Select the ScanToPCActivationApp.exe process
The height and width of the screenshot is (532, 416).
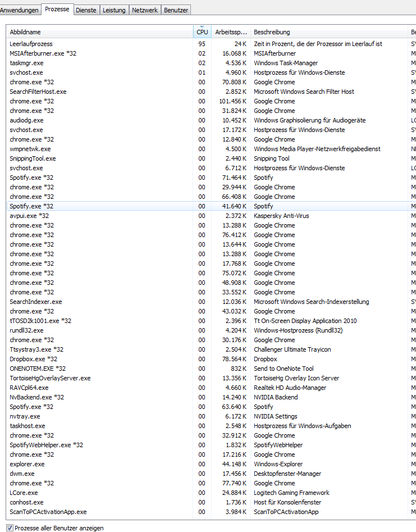click(x=211, y=512)
